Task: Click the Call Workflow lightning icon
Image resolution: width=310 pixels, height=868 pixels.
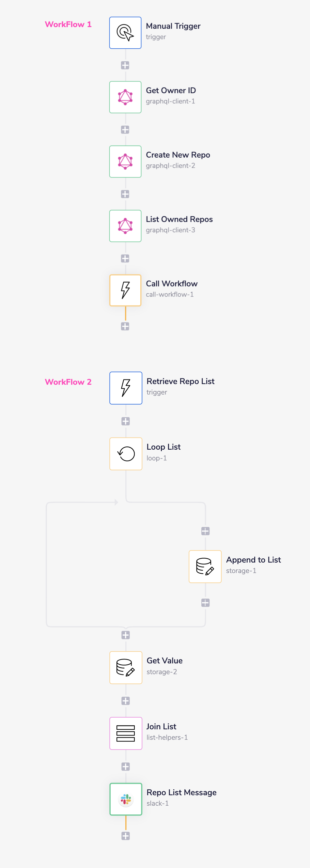Action: pyautogui.click(x=125, y=290)
